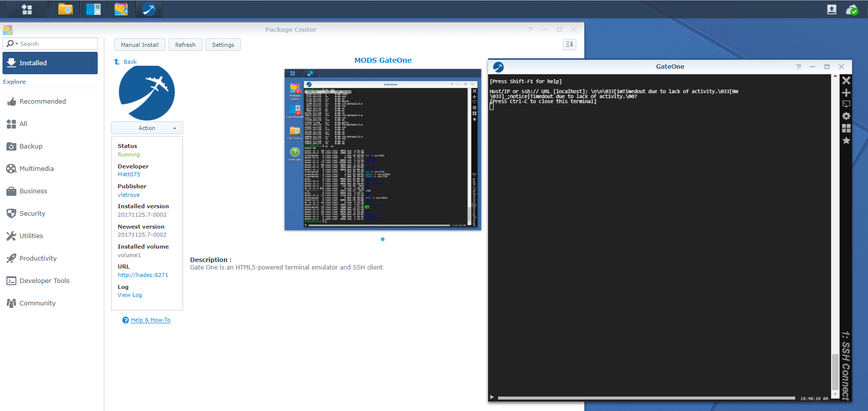Open the GateOne terminal info monitor icon
This screenshot has width=868, height=411.
[846, 104]
